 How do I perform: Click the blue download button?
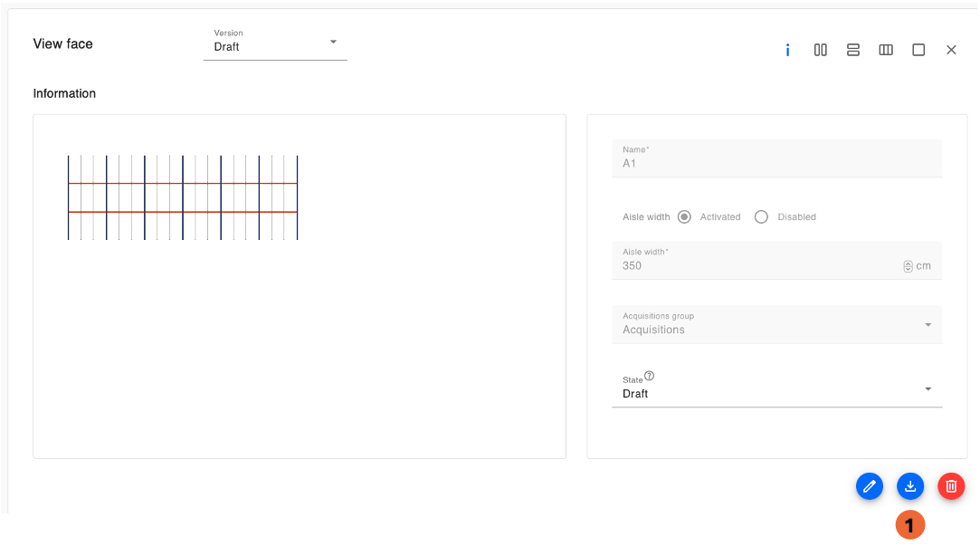910,486
